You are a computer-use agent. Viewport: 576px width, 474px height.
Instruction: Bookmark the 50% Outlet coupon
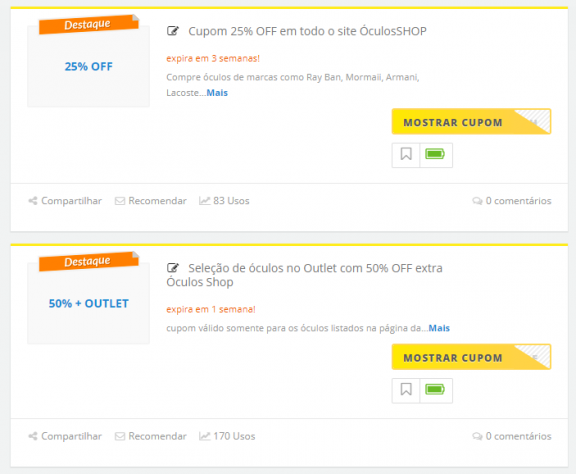coord(406,390)
